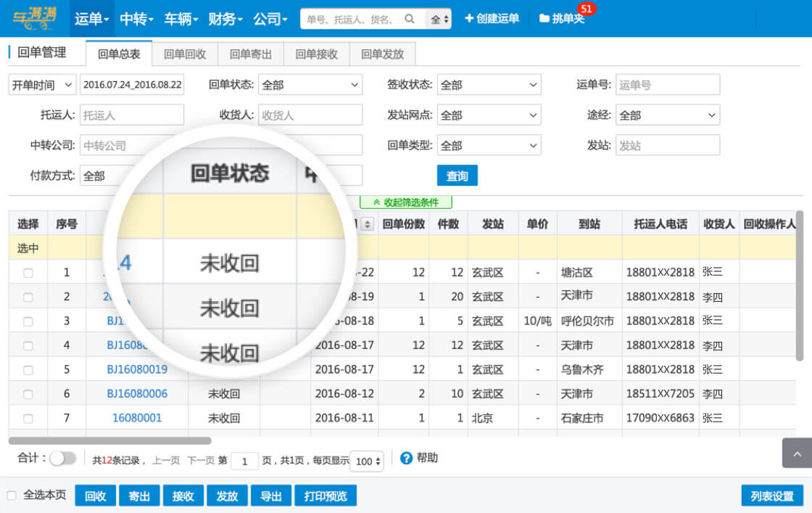Check the 全选本页 checkbox
The height and width of the screenshot is (513, 812).
click(12, 496)
